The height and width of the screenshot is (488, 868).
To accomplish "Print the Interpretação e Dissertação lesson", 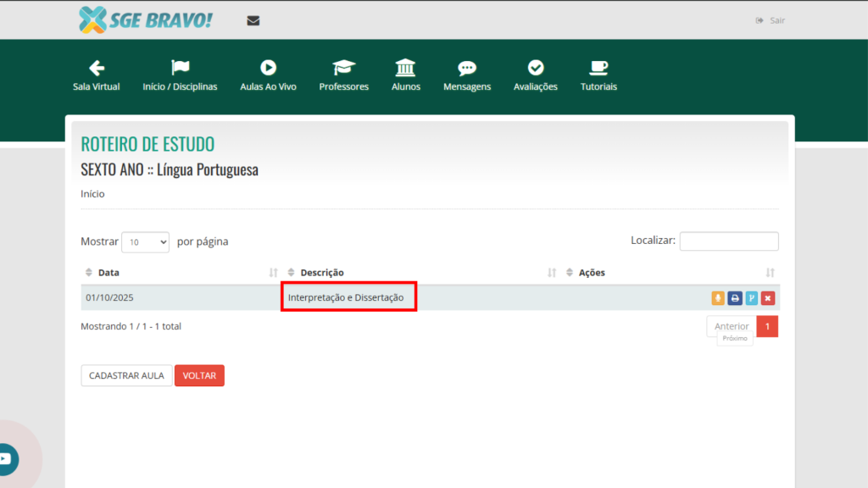I will coord(735,298).
